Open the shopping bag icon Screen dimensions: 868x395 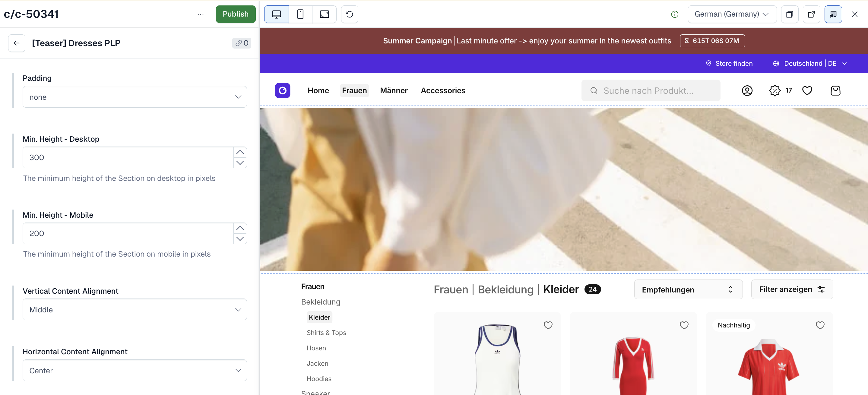click(x=835, y=90)
